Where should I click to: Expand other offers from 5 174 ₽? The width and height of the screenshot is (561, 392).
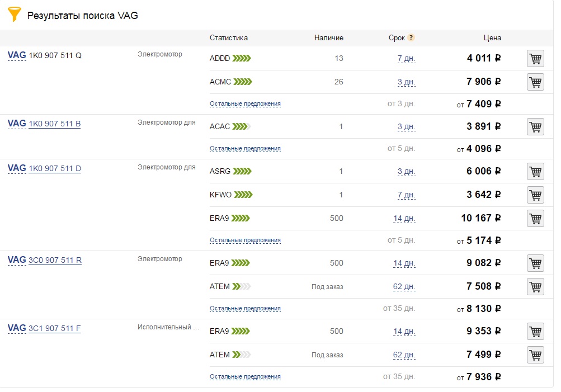point(245,240)
